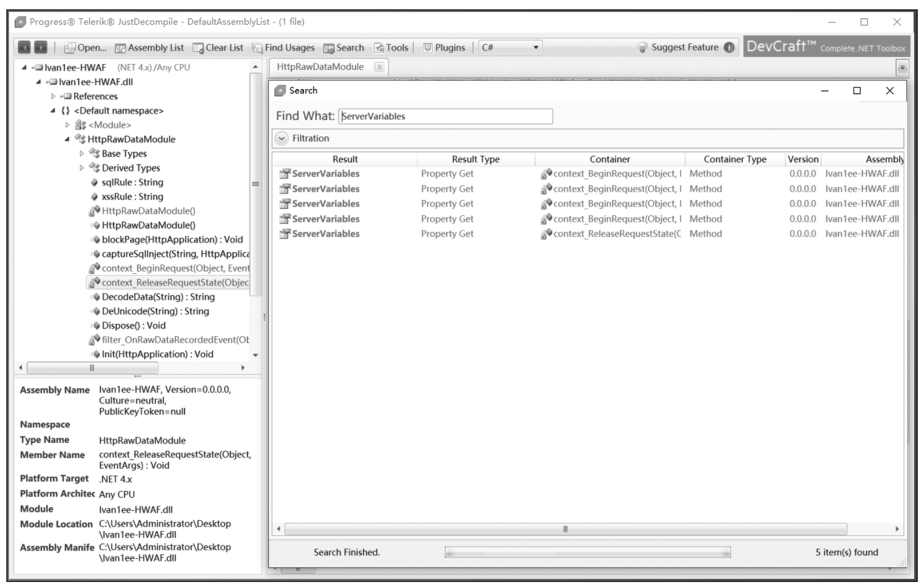Sort by Container column header
The image size is (924, 588).
(610, 160)
